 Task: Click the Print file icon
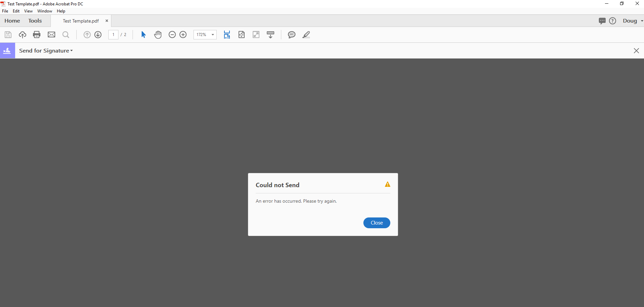[37, 35]
